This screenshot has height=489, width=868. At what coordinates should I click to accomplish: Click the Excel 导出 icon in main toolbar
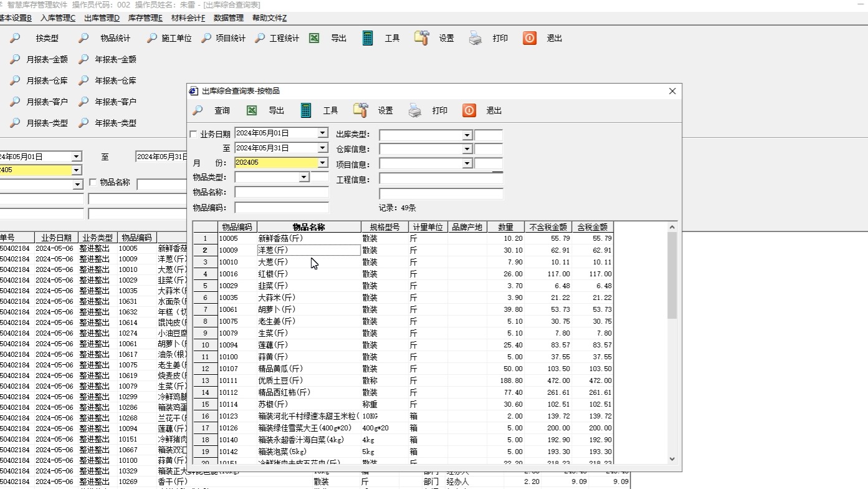click(x=314, y=38)
